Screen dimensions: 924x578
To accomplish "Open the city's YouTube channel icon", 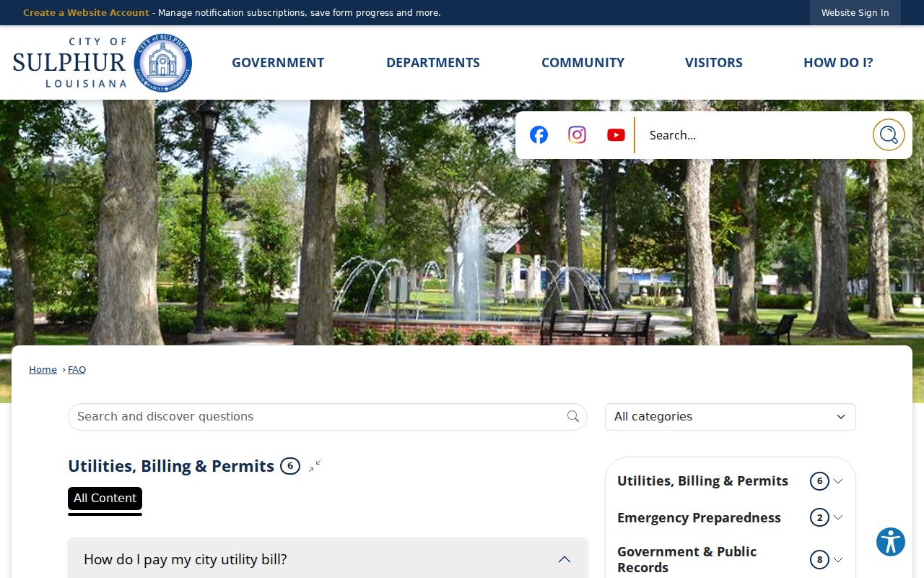I will pyautogui.click(x=616, y=135).
